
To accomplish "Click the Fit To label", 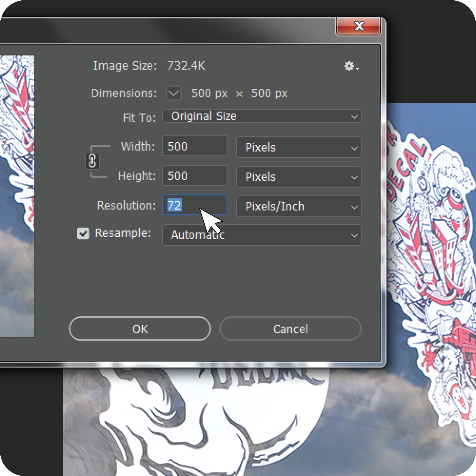I will pos(139,118).
